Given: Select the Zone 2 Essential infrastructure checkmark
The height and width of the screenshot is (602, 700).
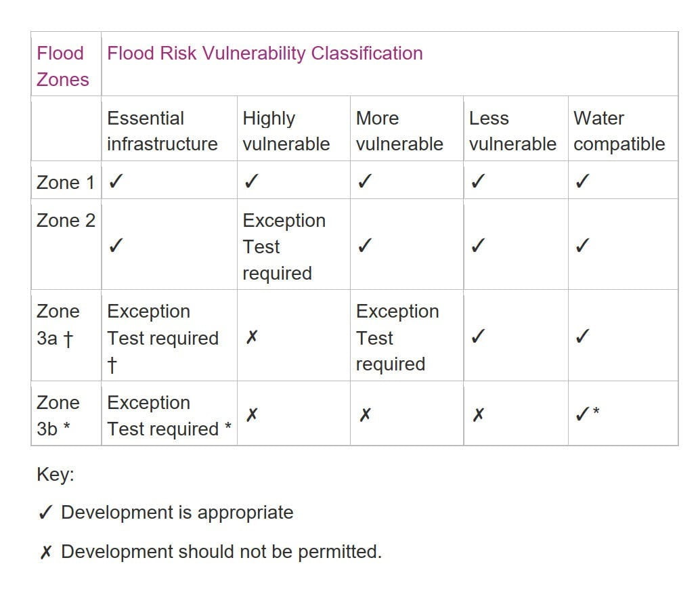Looking at the screenshot, I should click(115, 246).
